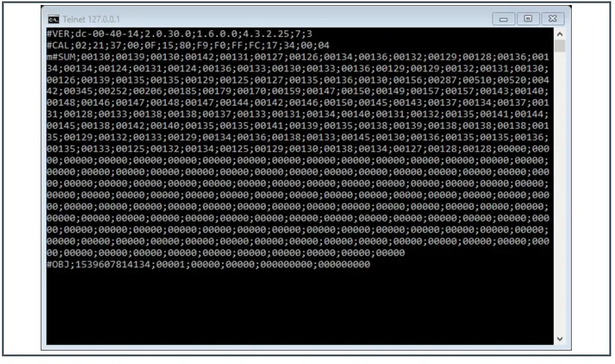Click the vertical scrollbar thumb

click(x=560, y=46)
